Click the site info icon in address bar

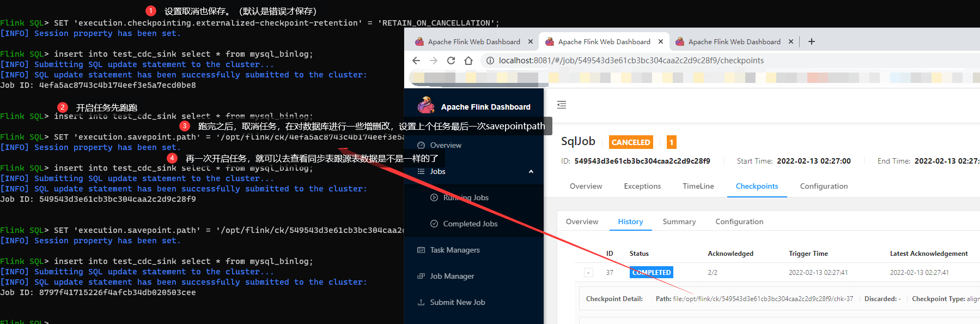click(x=490, y=61)
